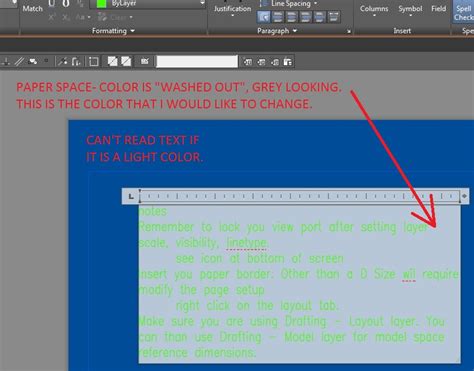Open the Aa change case dropdown
The image size is (474, 371).
click(x=82, y=17)
